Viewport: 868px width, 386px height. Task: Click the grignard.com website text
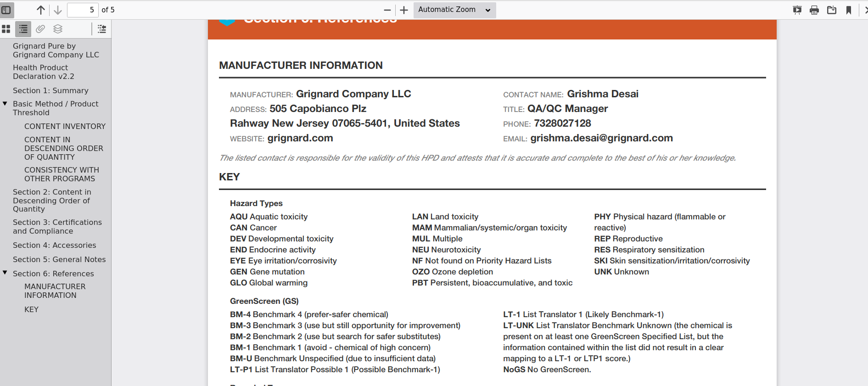tap(300, 138)
